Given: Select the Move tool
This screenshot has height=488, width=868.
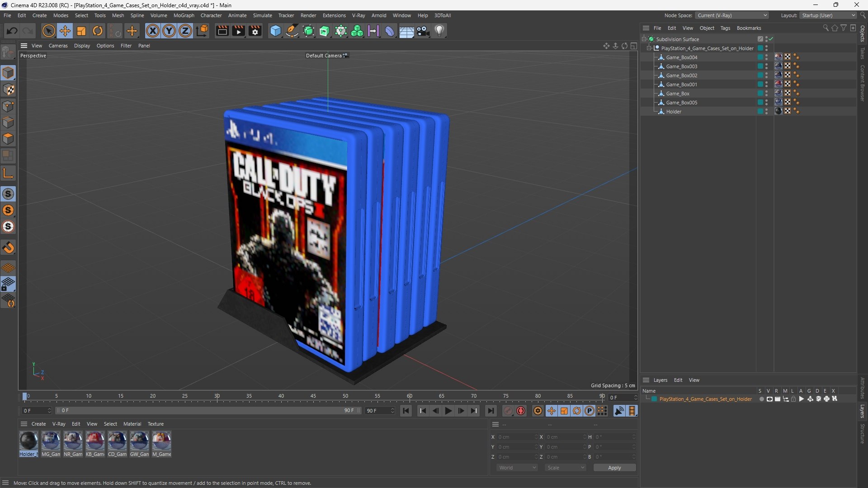Looking at the screenshot, I should click(65, 31).
